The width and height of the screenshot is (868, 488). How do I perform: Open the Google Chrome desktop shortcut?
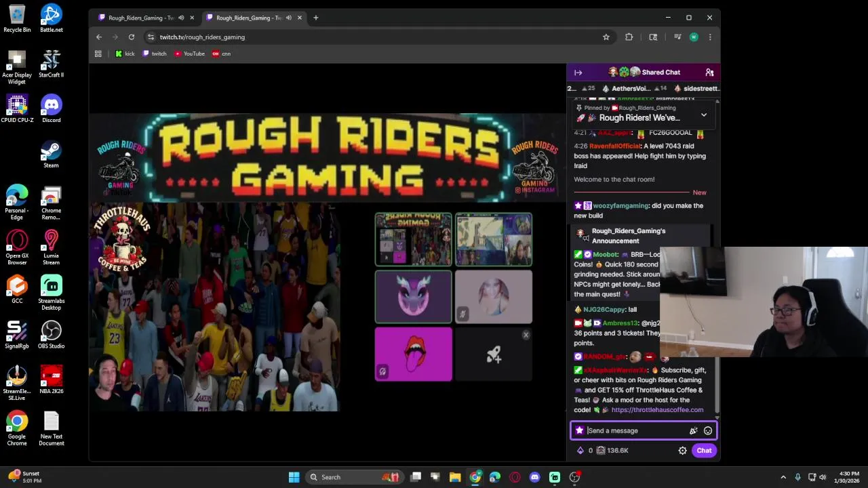[17, 428]
